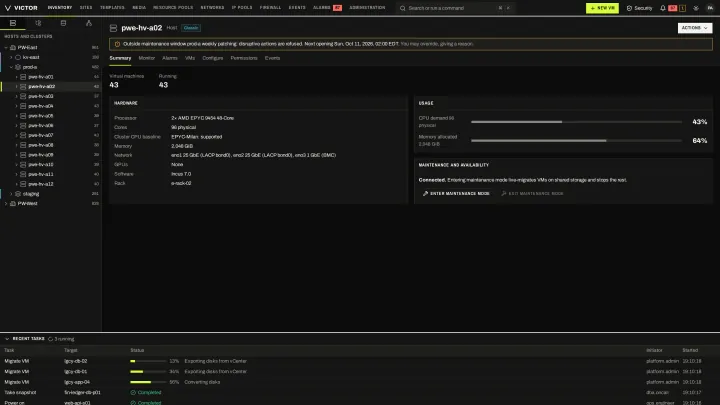Open the Security button
720x405 pixels.
tap(639, 8)
